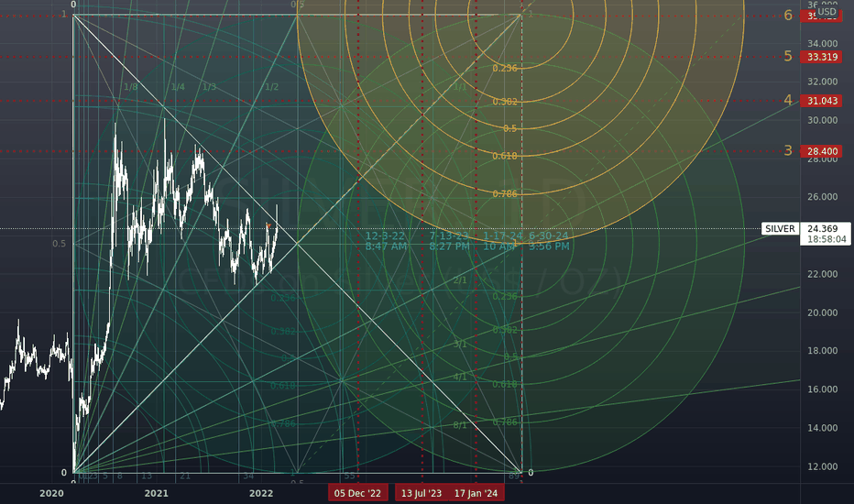Select the level 4 number annotation
The width and height of the screenshot is (854, 504).
tap(788, 100)
